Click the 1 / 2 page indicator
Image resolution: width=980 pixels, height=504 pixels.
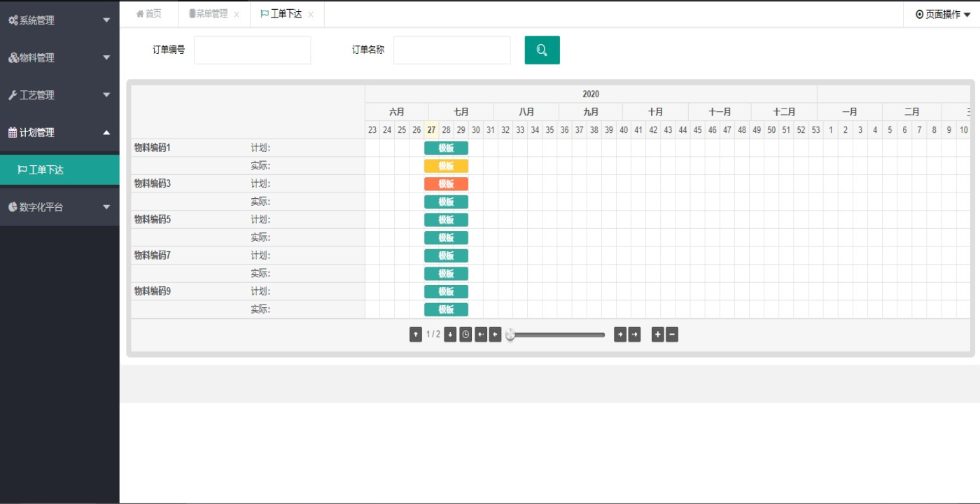433,335
